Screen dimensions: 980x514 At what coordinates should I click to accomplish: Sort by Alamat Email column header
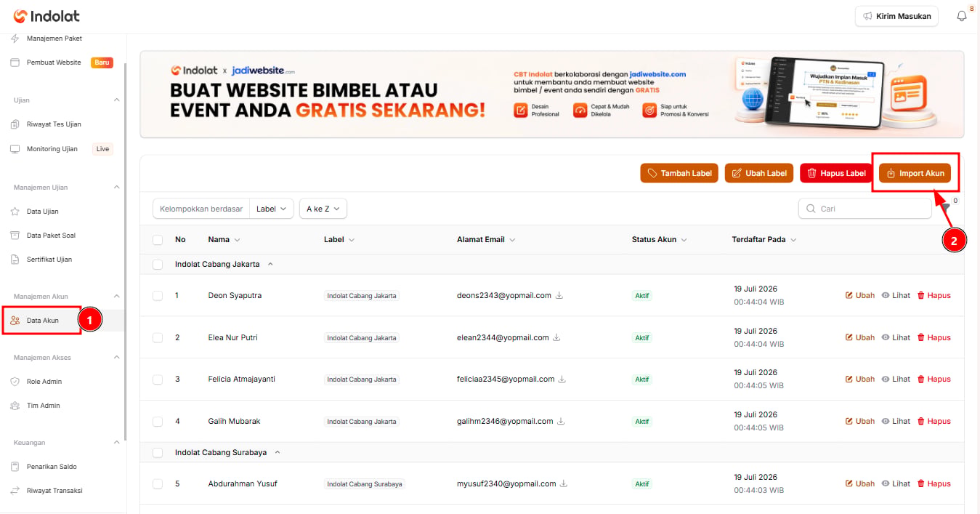(x=486, y=240)
